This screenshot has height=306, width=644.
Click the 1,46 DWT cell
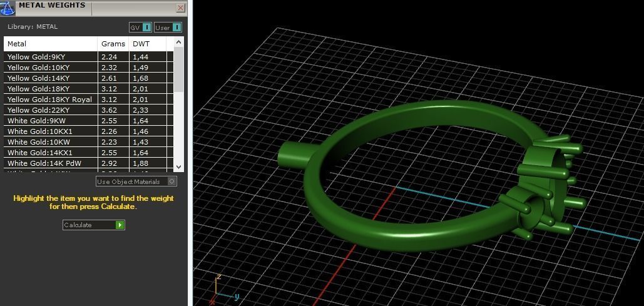[x=148, y=131]
